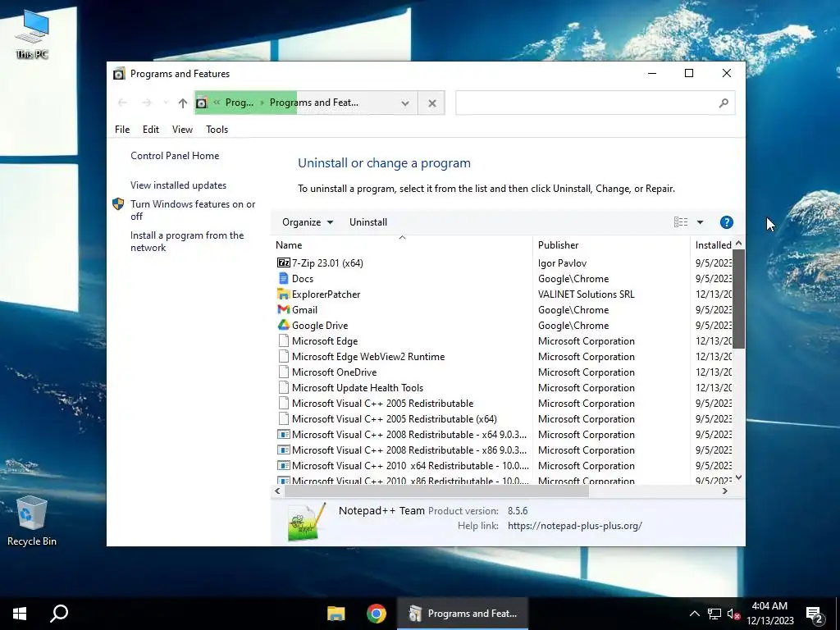This screenshot has width=840, height=630.
Task: Open the notepad-plus-plus.org help link
Action: click(x=575, y=526)
